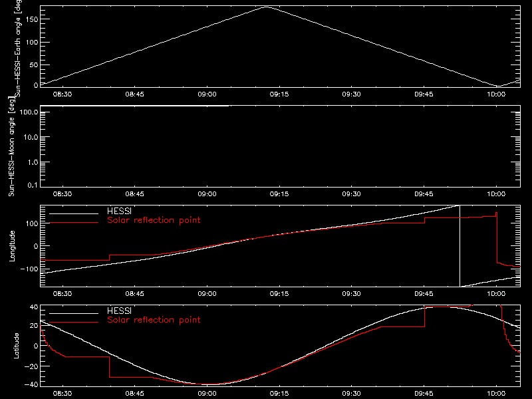Click 09:45 tick under Moon angle plot

[424, 194]
